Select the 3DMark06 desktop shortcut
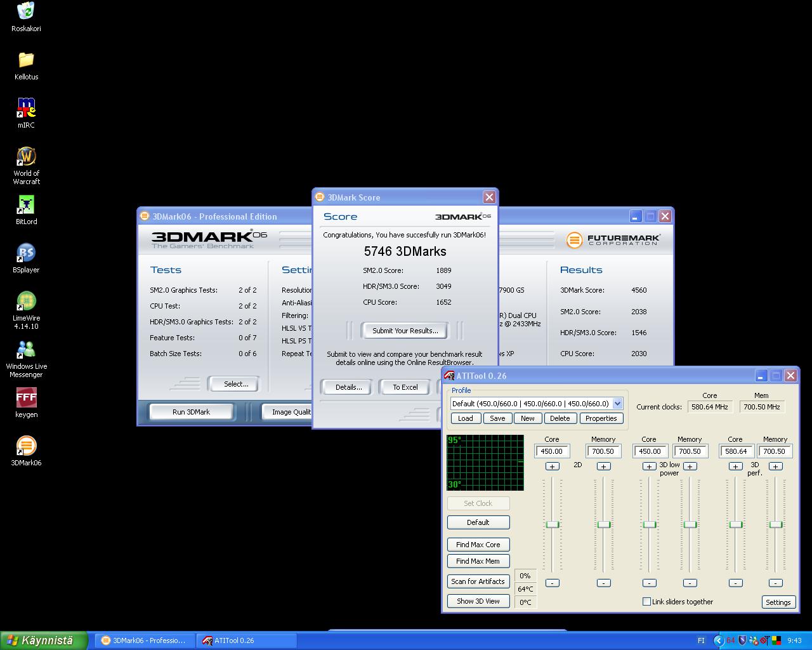Viewport: 812px width, 650px height. pos(26,451)
